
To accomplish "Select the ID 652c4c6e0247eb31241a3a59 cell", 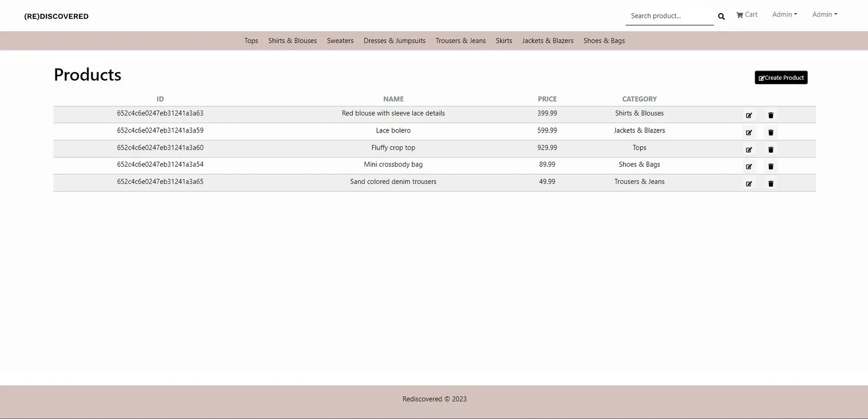I will pos(160,130).
